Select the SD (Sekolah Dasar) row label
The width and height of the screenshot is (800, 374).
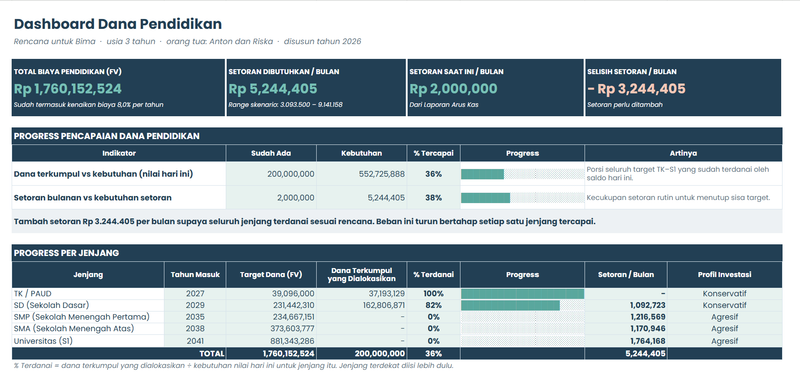point(51,305)
